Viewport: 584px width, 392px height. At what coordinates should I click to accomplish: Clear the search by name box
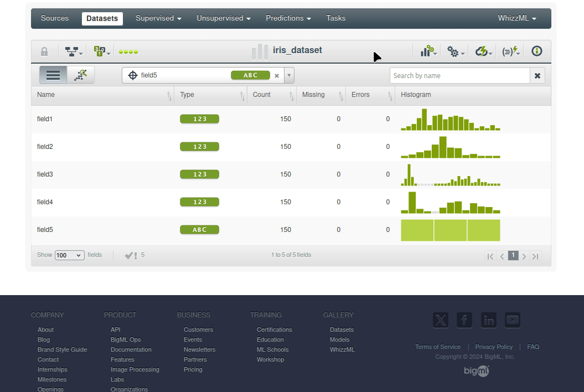pos(537,76)
